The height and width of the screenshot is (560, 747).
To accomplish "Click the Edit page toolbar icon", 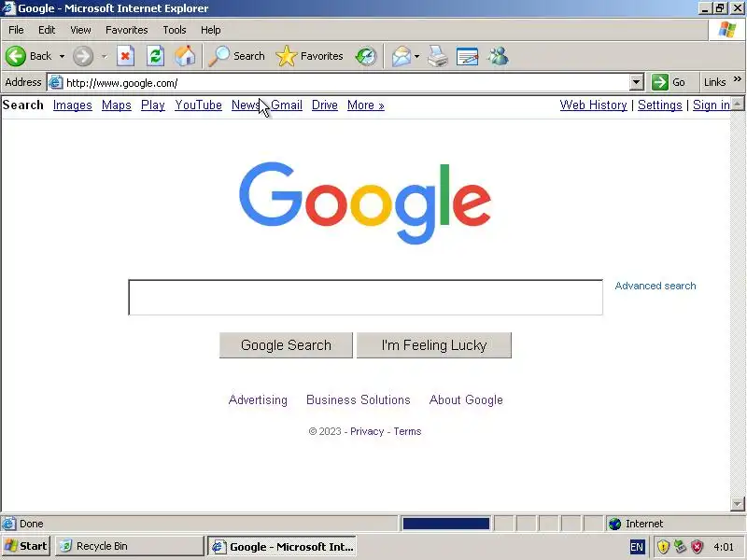I will [x=467, y=56].
